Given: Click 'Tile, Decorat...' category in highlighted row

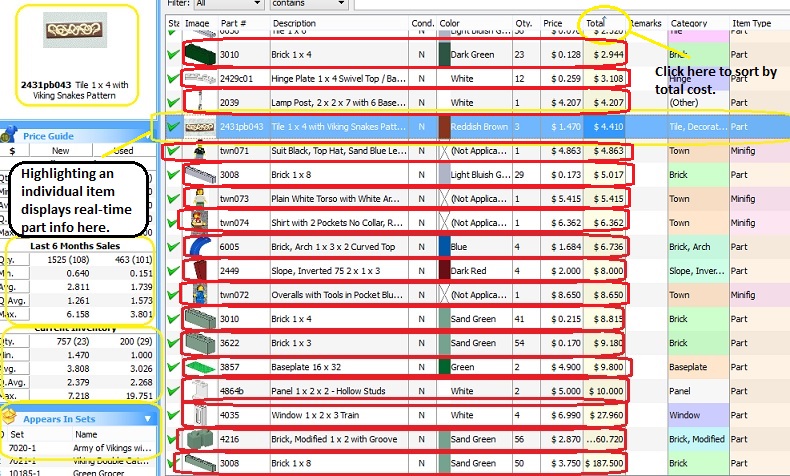Looking at the screenshot, I should [x=698, y=126].
